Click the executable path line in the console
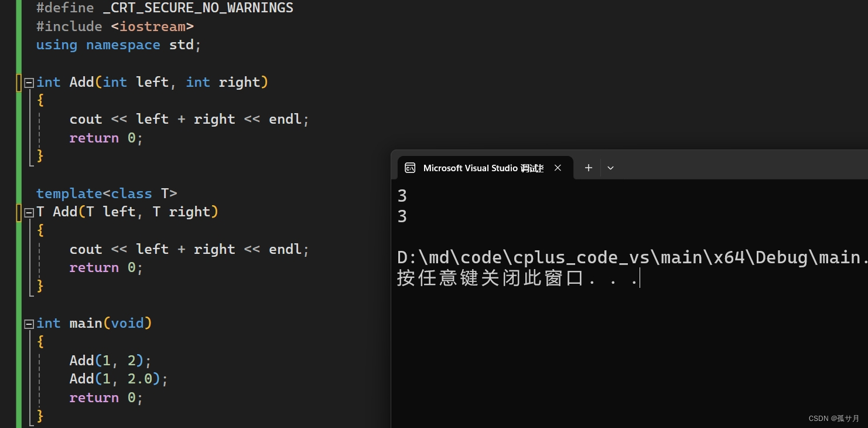This screenshot has width=868, height=428. pyautogui.click(x=633, y=257)
